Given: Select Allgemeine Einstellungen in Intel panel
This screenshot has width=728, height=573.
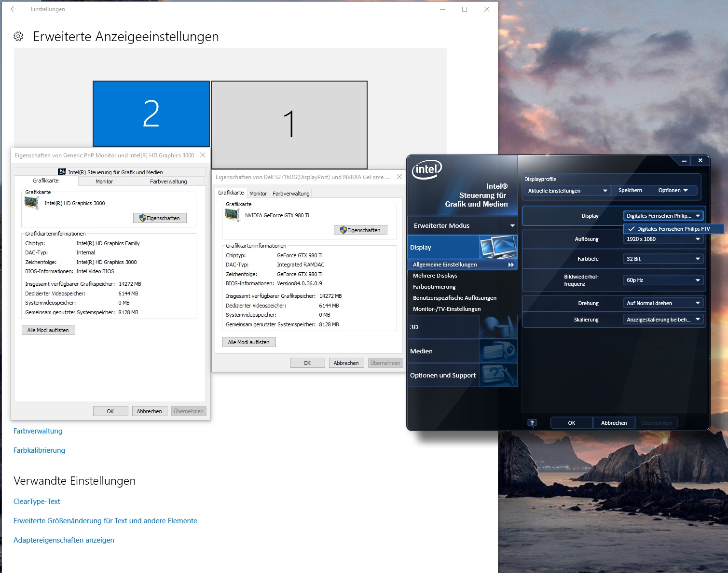Looking at the screenshot, I should point(462,265).
